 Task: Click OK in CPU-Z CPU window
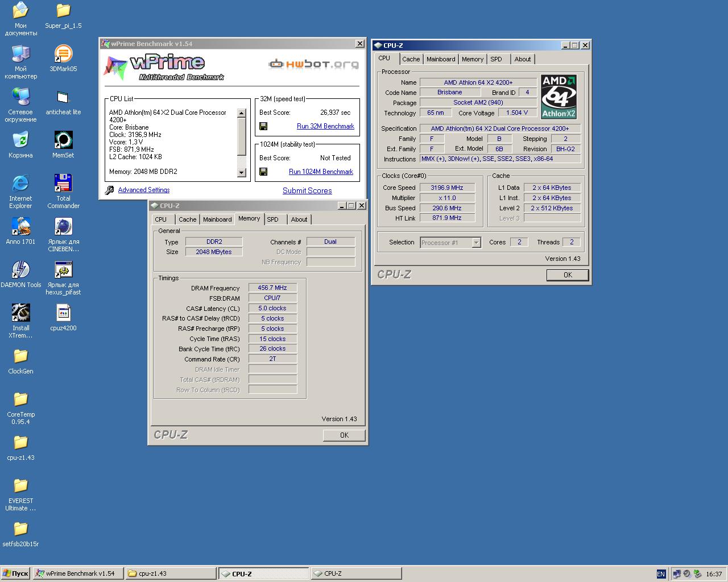[x=567, y=275]
